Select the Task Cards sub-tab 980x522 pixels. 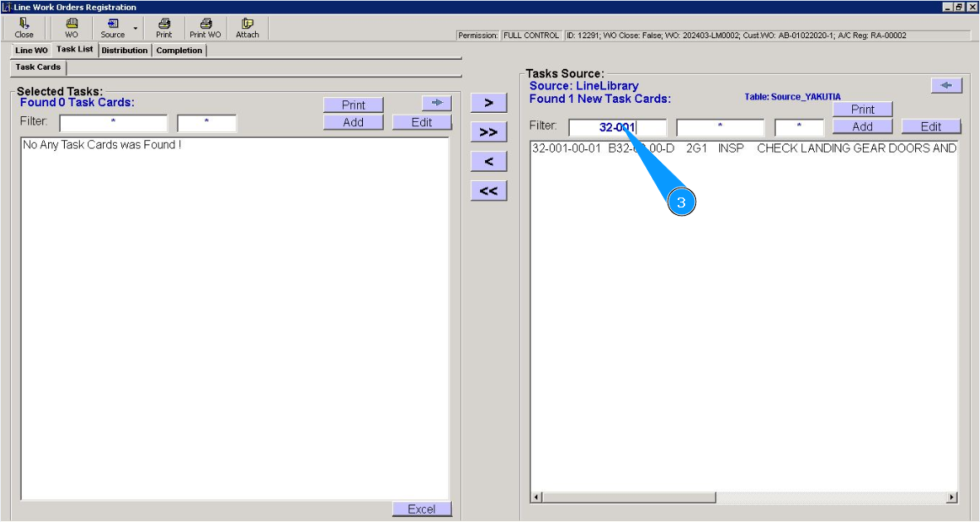pos(38,67)
